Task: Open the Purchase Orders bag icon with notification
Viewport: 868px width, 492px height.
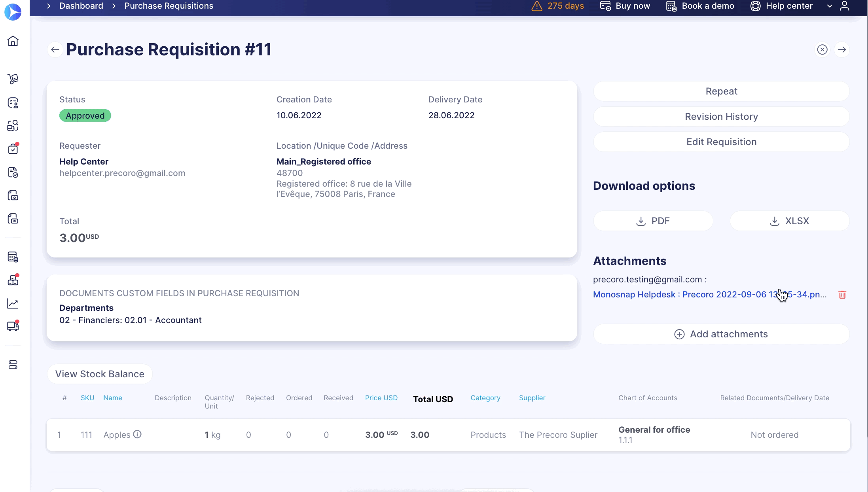Action: pos(13,149)
